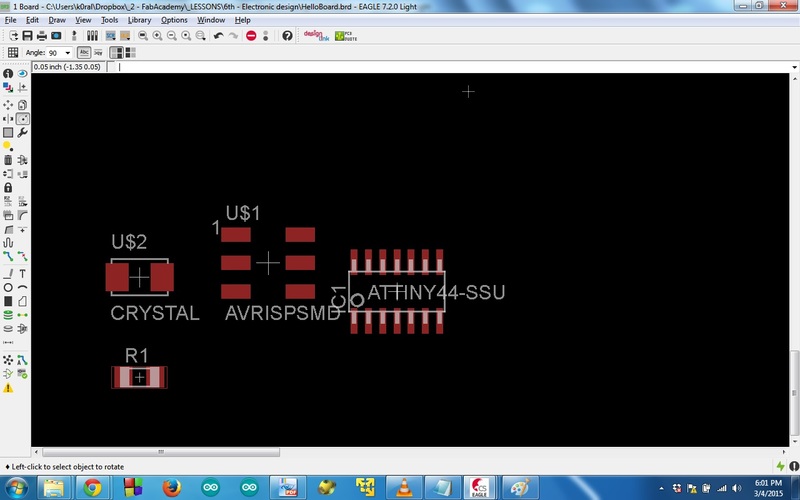Image resolution: width=800 pixels, height=500 pixels.
Task: Click the horizontal scrollbar thumb
Action: pyautogui.click(x=161, y=452)
